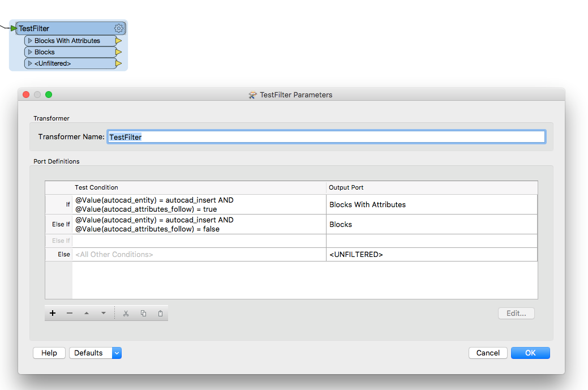Screen dimensions: 588x390
Task: Click the yellow Blocks output port arrow
Action: coord(118,52)
